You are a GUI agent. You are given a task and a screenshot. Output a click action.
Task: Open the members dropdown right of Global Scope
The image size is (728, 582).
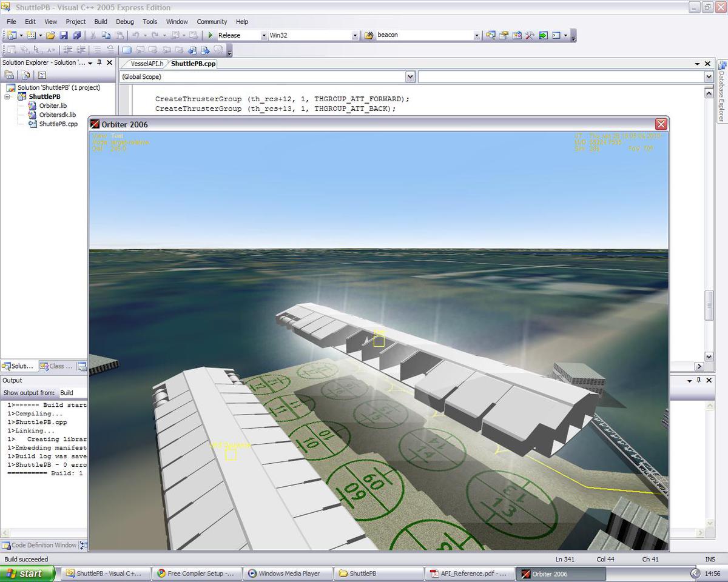click(x=709, y=77)
